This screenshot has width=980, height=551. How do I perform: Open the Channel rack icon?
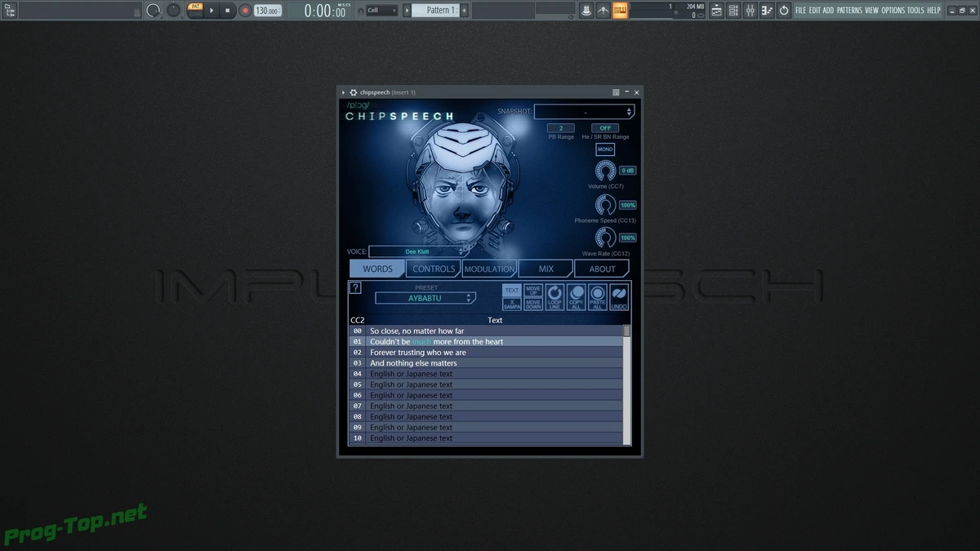[733, 11]
